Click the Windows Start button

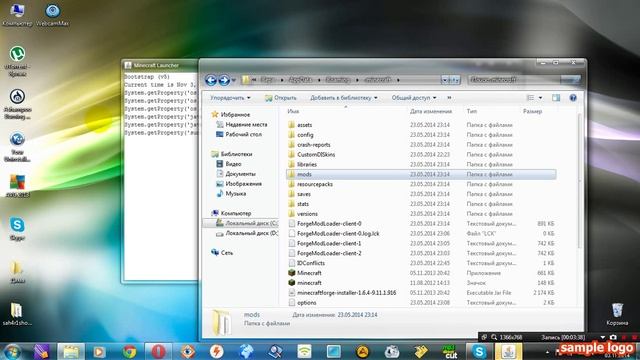click(13, 351)
